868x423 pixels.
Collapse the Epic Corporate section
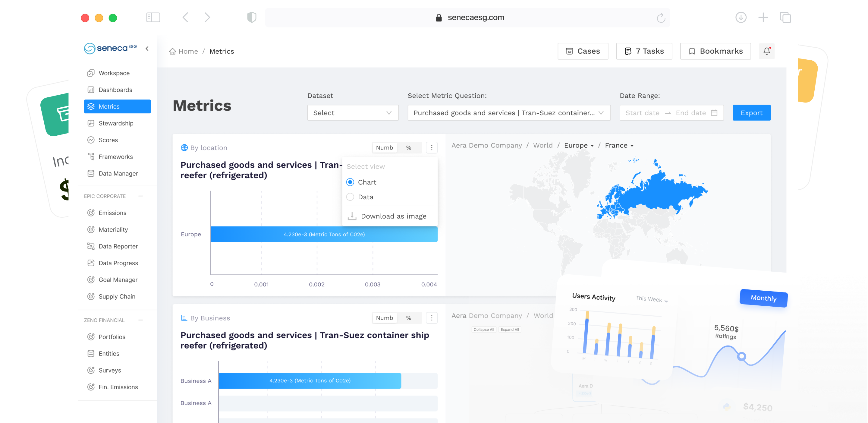pos(141,196)
